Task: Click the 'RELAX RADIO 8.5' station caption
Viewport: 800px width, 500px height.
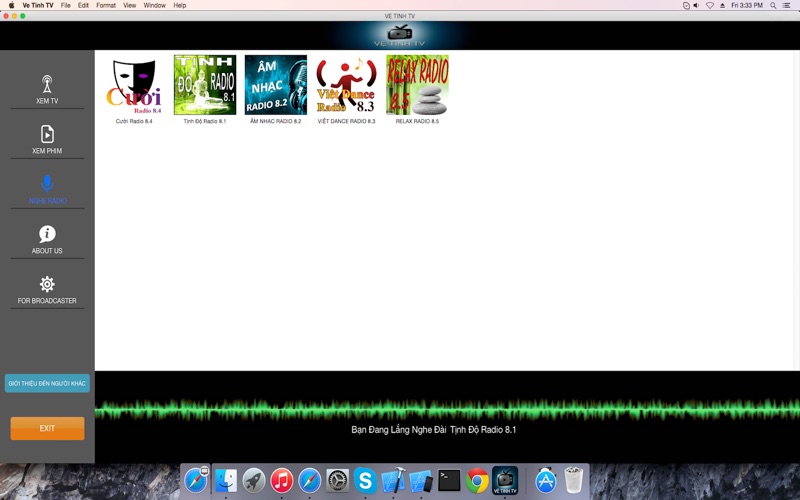Action: click(x=417, y=121)
